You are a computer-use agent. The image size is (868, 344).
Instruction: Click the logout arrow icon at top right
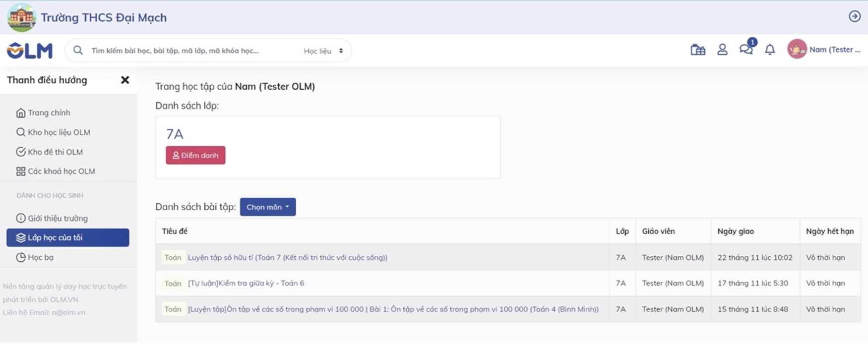(x=854, y=16)
